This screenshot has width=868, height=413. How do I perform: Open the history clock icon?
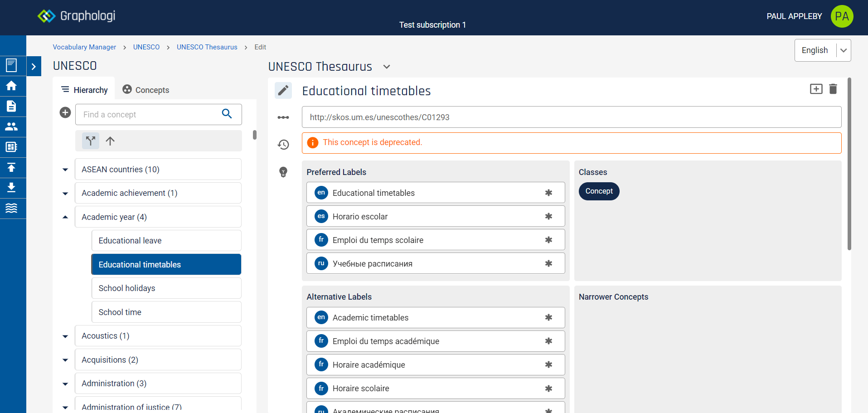283,145
